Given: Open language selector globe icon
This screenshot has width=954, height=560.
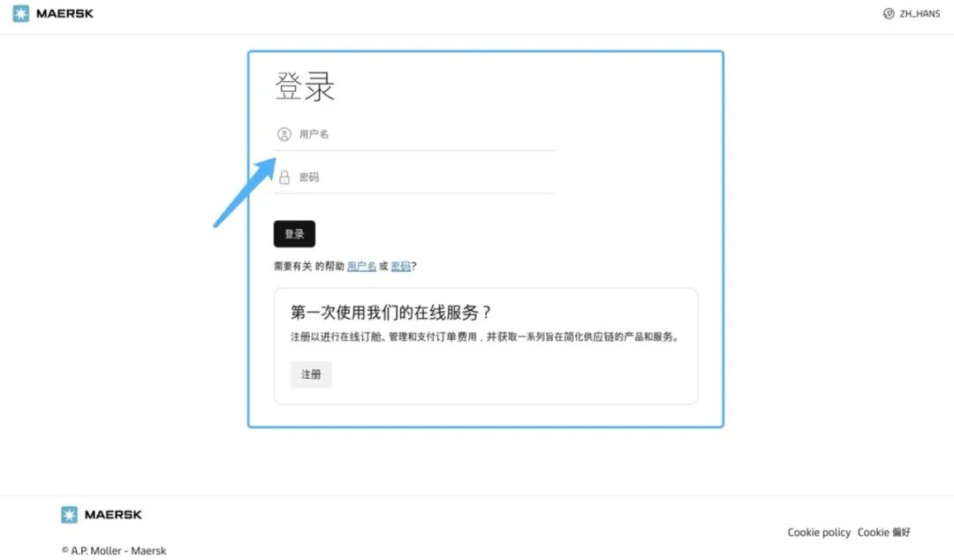Looking at the screenshot, I should [x=889, y=13].
